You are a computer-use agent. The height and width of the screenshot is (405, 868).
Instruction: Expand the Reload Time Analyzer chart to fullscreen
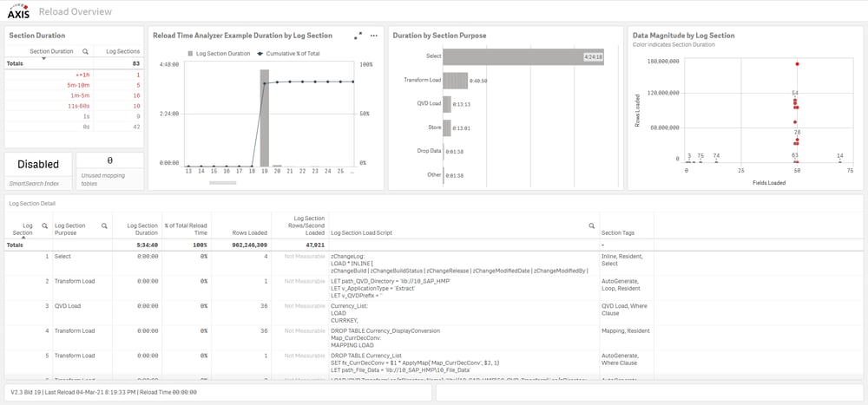click(x=358, y=36)
